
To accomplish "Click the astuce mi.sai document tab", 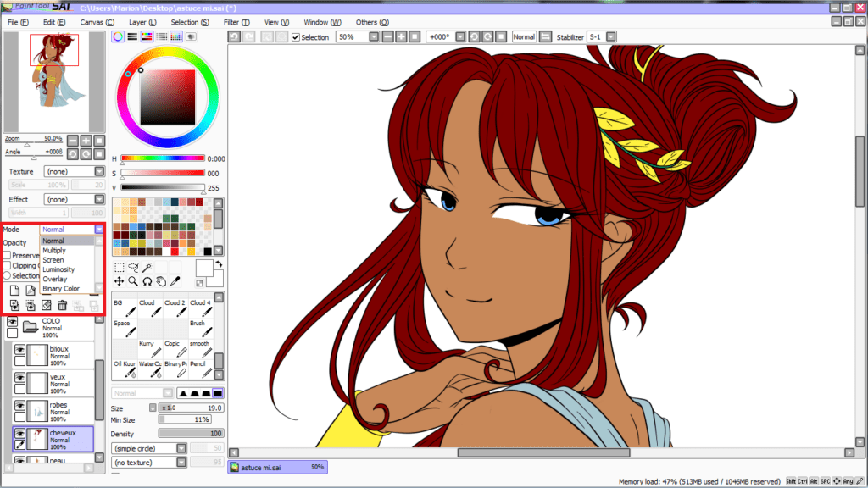I will (277, 467).
